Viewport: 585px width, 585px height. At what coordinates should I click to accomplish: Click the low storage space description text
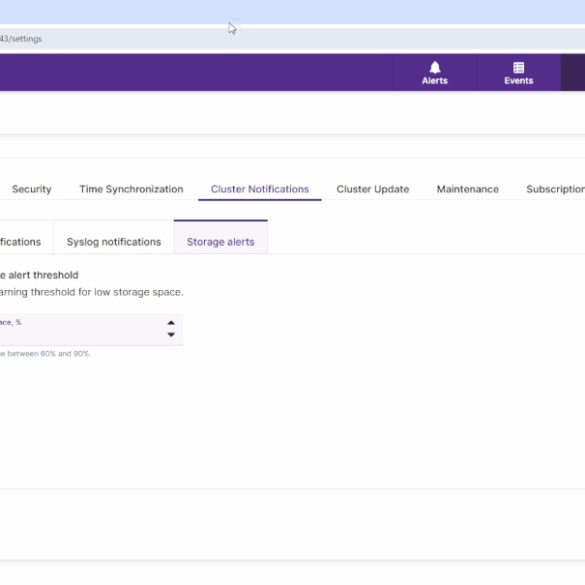pyautogui.click(x=91, y=292)
